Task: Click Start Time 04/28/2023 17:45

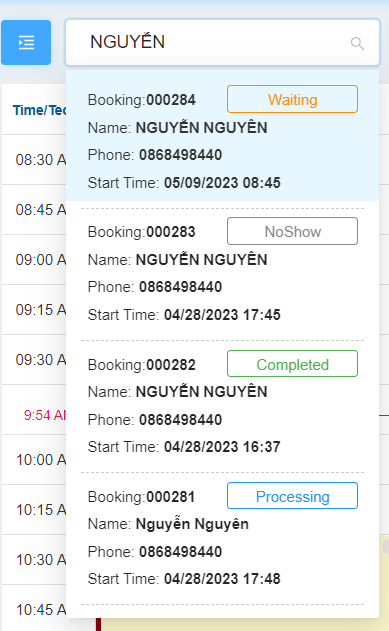Action: tap(184, 315)
